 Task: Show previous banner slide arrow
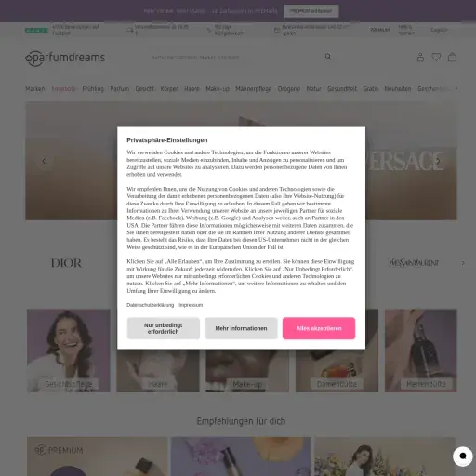(x=45, y=161)
